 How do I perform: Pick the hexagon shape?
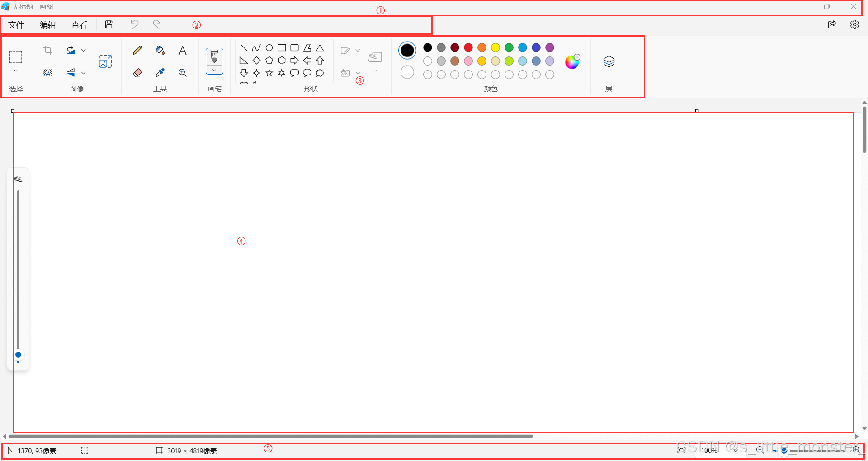click(x=282, y=60)
